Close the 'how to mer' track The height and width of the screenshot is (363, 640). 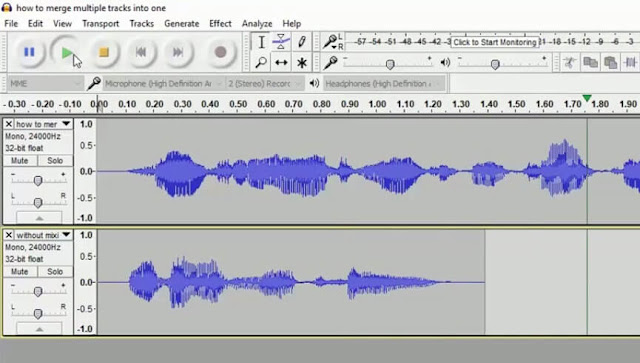9,124
